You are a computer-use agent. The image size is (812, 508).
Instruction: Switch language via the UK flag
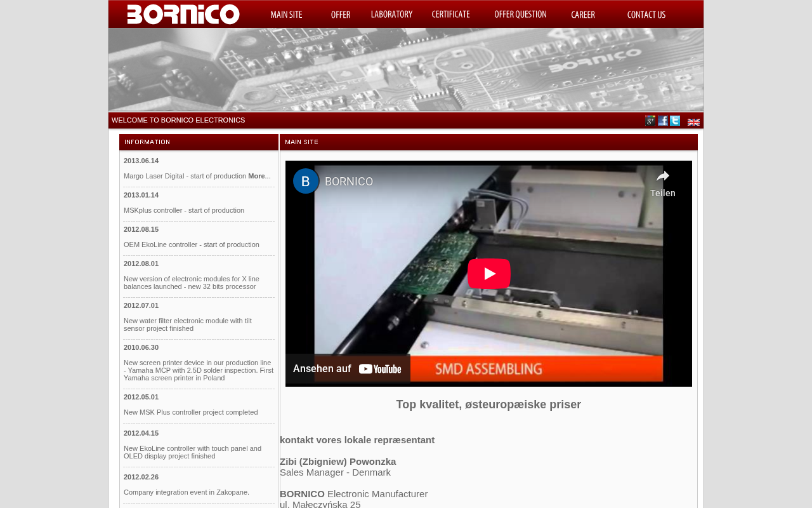694,122
